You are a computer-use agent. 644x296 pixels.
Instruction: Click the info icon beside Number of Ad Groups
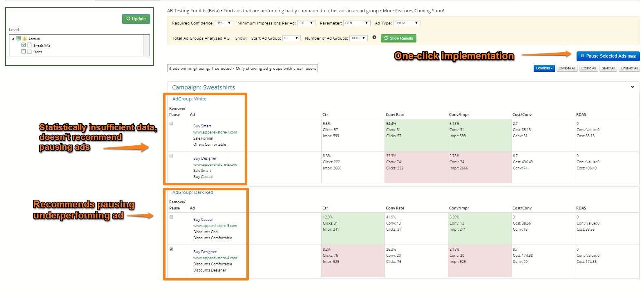point(374,38)
